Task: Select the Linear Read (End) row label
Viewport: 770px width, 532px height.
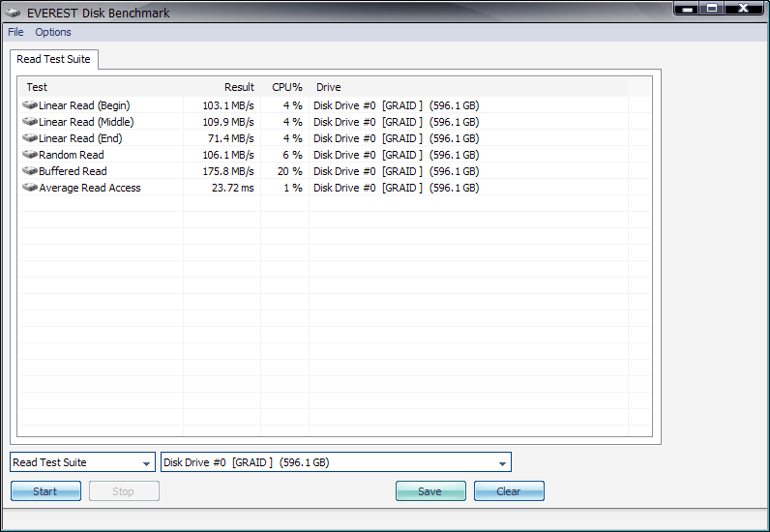Action: click(x=80, y=138)
